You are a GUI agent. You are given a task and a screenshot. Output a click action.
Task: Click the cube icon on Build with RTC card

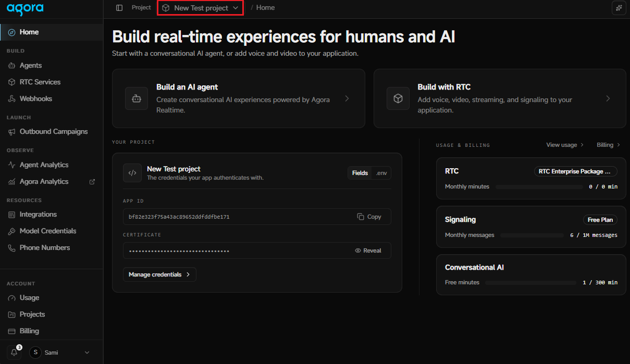tap(398, 98)
